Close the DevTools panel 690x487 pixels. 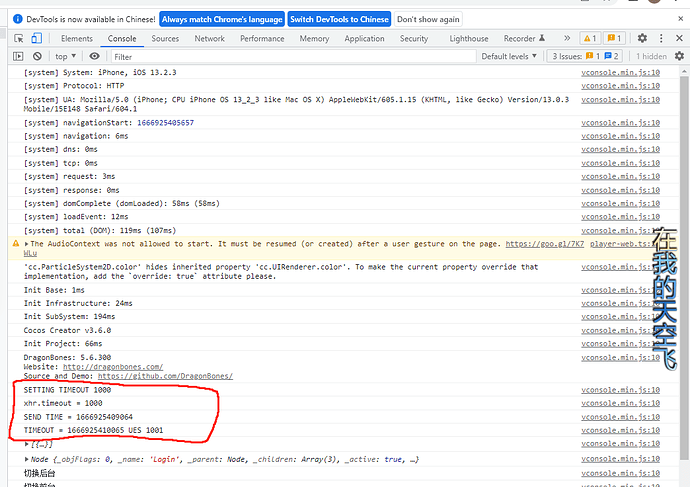679,38
